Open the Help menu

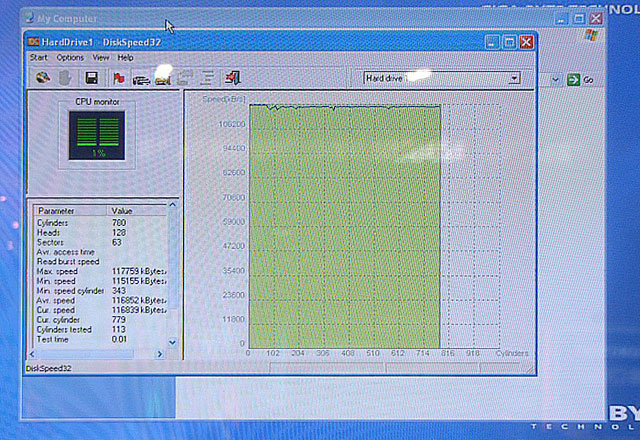coord(125,58)
